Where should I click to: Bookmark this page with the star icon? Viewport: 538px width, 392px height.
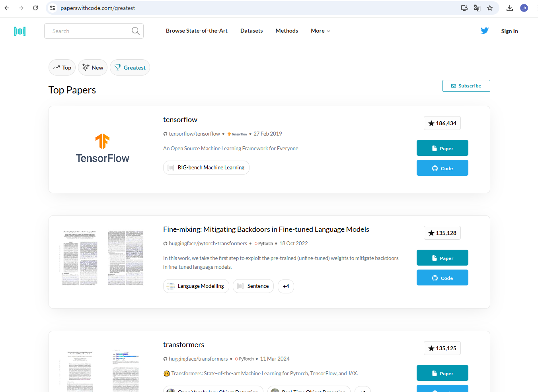point(490,8)
